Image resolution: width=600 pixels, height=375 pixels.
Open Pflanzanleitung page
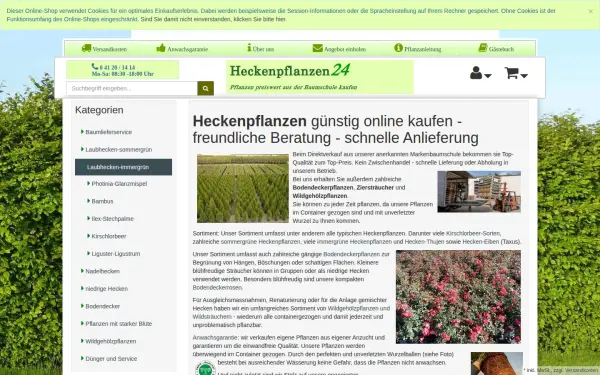(422, 49)
